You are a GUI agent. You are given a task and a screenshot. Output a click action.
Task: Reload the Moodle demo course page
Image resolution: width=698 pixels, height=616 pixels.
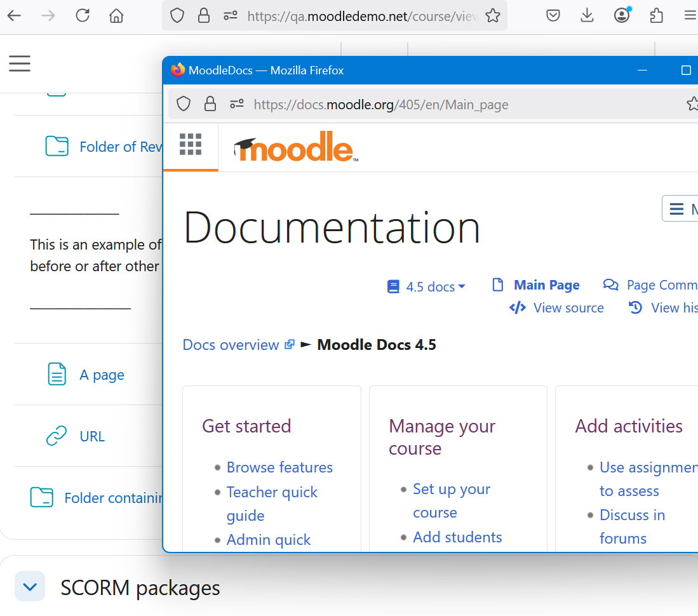(83, 16)
